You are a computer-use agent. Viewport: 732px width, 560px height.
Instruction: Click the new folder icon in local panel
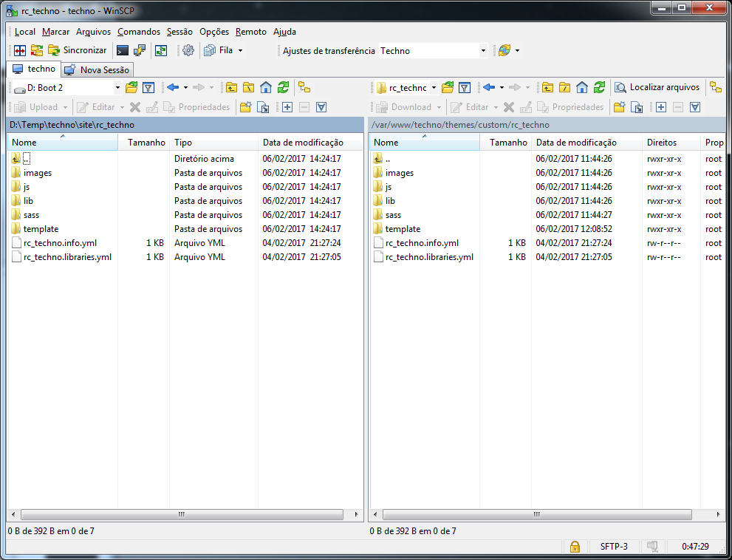point(245,106)
